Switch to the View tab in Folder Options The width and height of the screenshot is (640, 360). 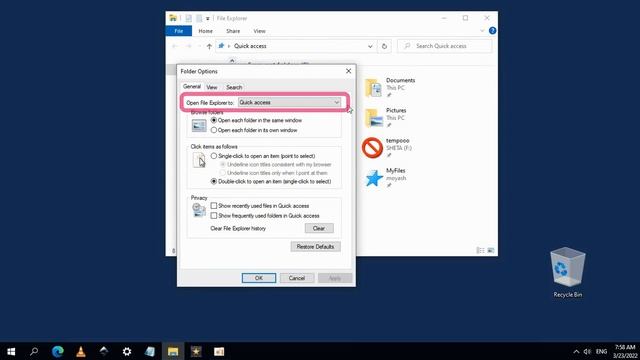click(x=212, y=87)
